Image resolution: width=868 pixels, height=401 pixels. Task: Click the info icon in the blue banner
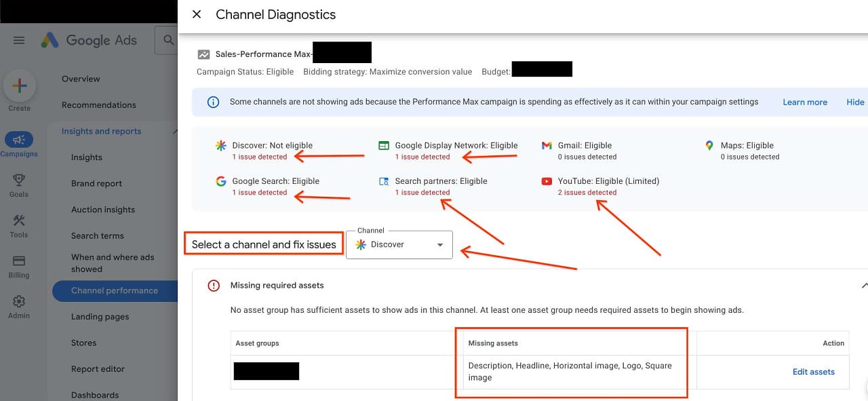tap(213, 102)
